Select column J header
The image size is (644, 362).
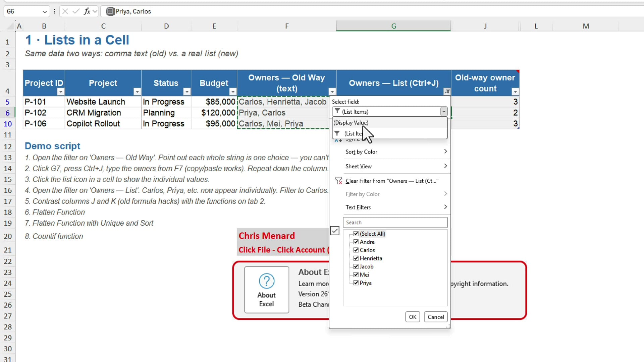coord(485,26)
